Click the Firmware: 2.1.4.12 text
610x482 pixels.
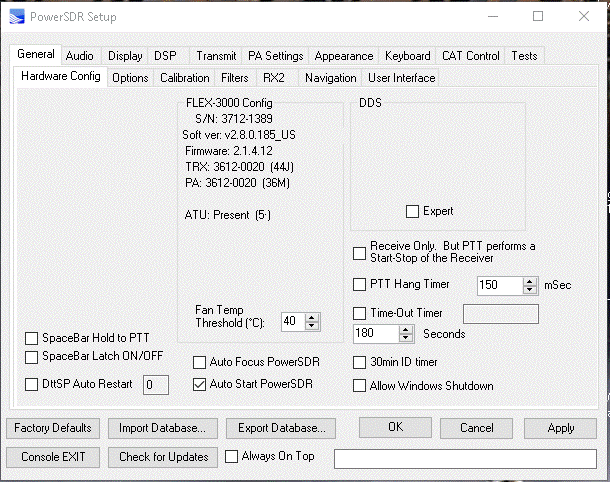229,151
